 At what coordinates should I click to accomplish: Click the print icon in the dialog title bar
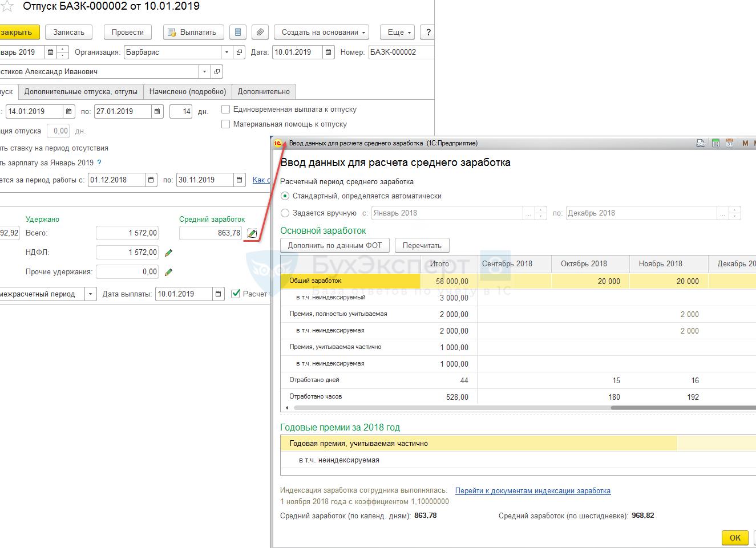[701, 143]
